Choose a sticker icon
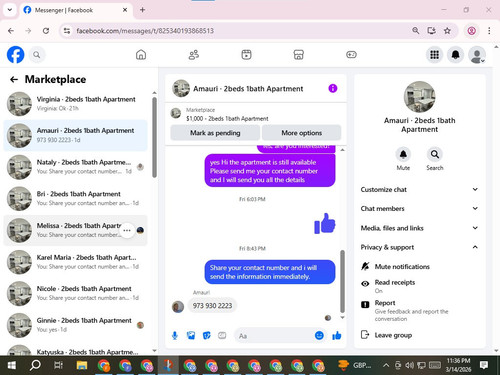The height and width of the screenshot is (375, 500). point(207,335)
